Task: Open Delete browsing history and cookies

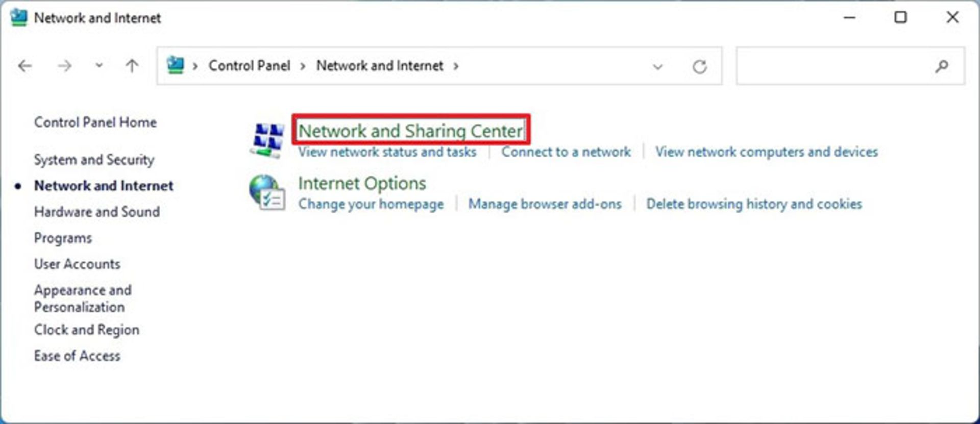Action: (753, 204)
